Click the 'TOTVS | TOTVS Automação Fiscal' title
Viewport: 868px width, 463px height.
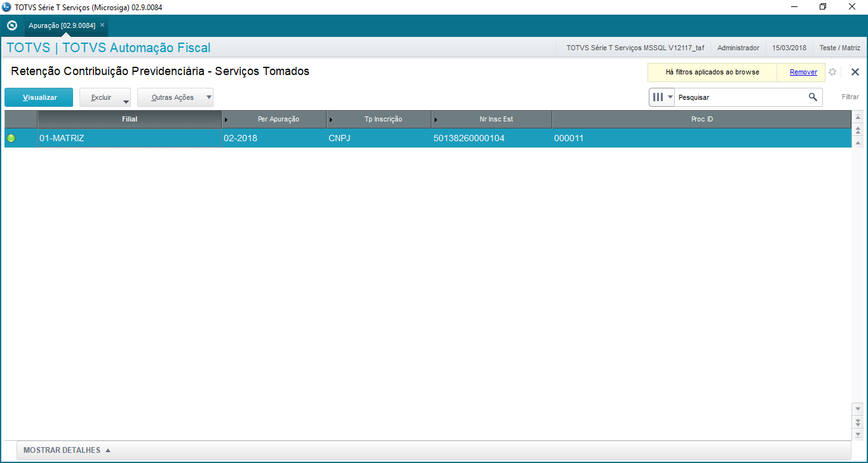coord(109,48)
